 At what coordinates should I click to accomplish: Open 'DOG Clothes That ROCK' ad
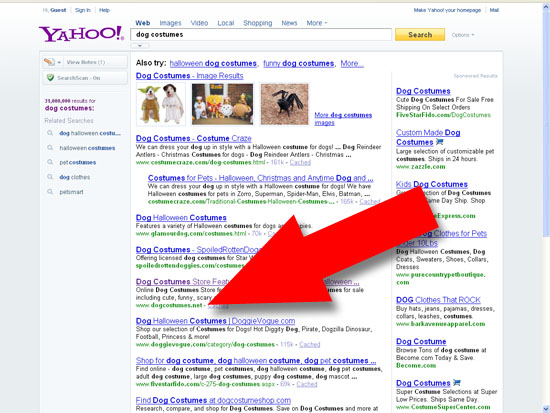[438, 300]
